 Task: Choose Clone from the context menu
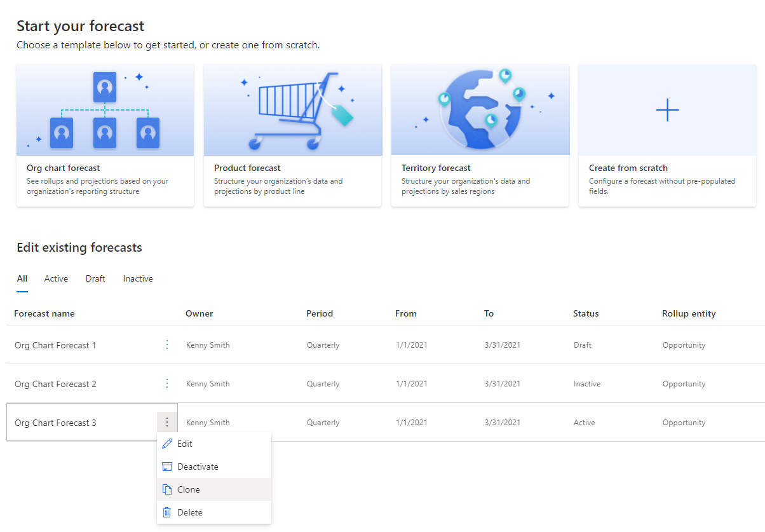214,489
